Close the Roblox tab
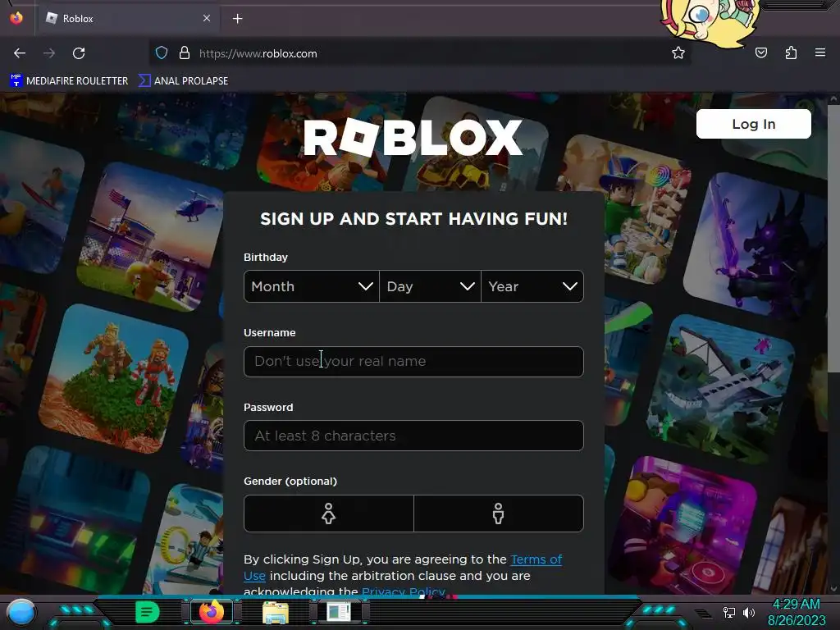The width and height of the screenshot is (840, 630). (207, 18)
